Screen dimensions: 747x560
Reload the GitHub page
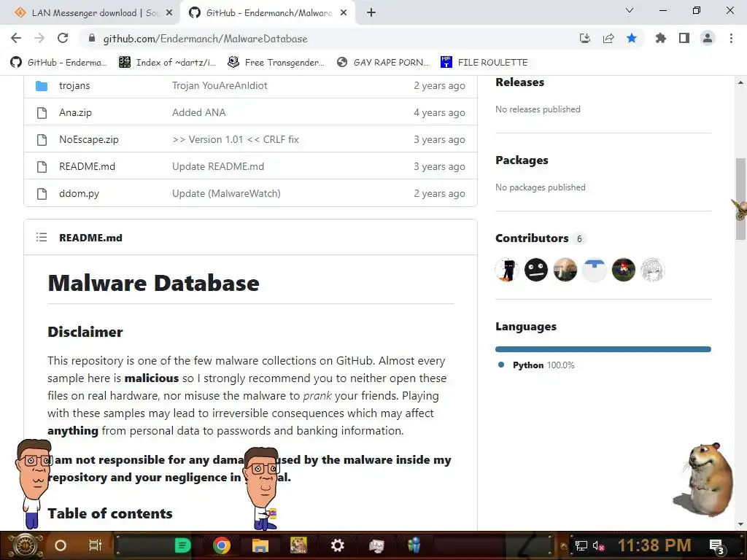(x=63, y=38)
